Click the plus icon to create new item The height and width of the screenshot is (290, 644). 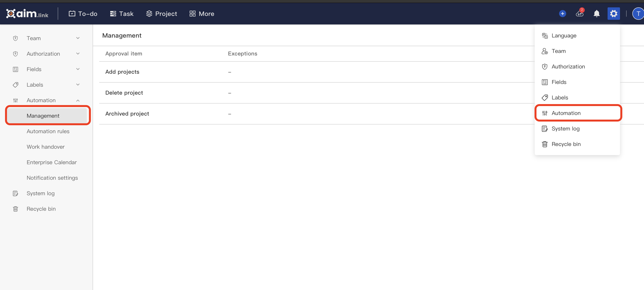coord(562,14)
